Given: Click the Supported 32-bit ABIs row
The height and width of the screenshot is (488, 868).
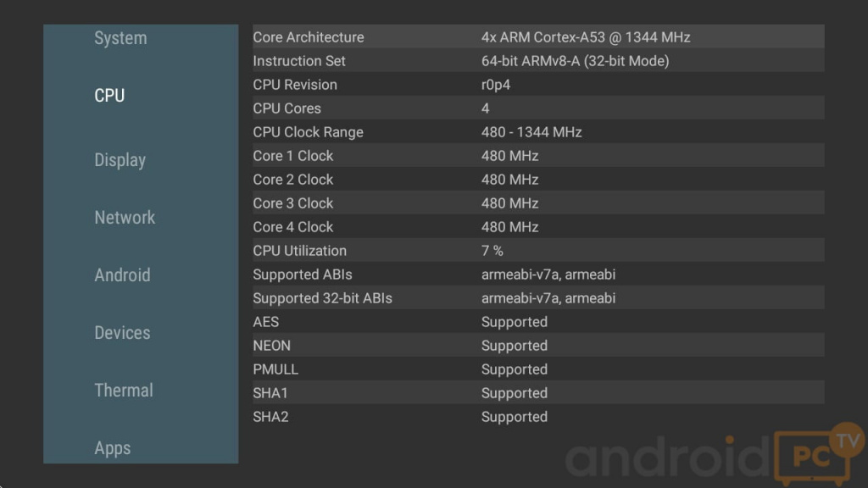Looking at the screenshot, I should tap(538, 298).
